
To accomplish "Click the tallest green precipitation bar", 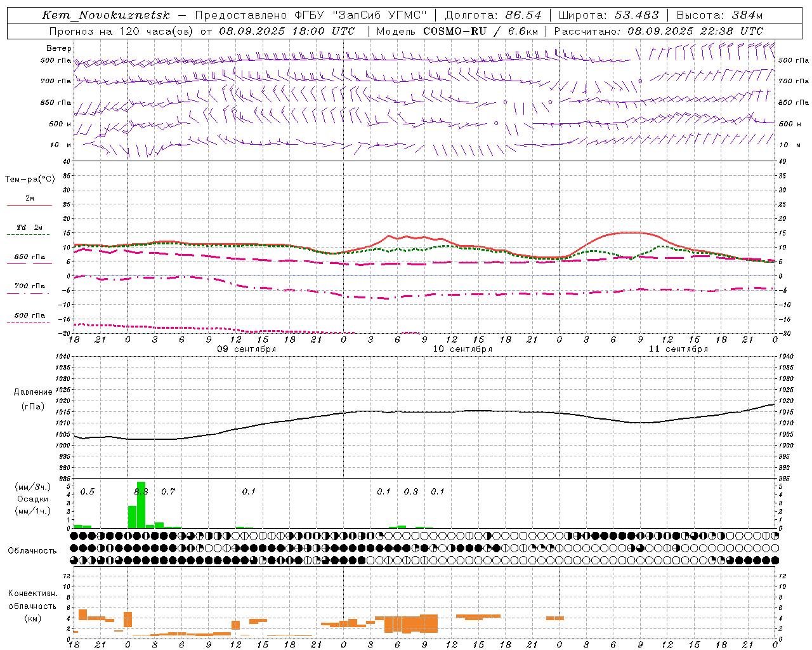I will pyautogui.click(x=141, y=505).
